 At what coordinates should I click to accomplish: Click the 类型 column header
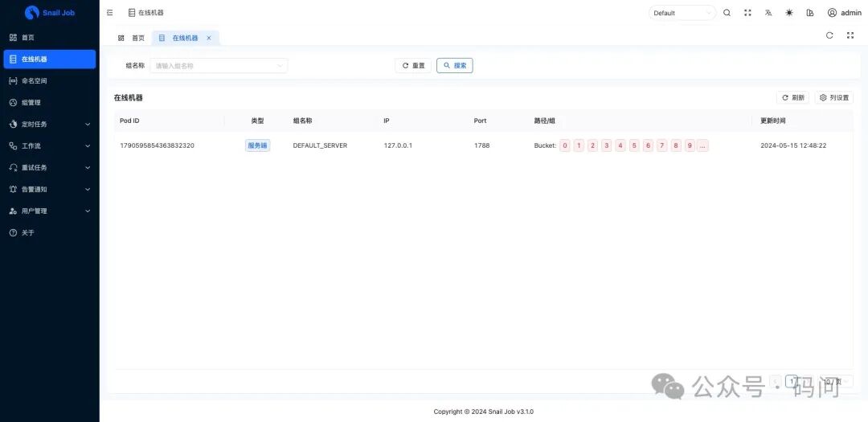[257, 121]
